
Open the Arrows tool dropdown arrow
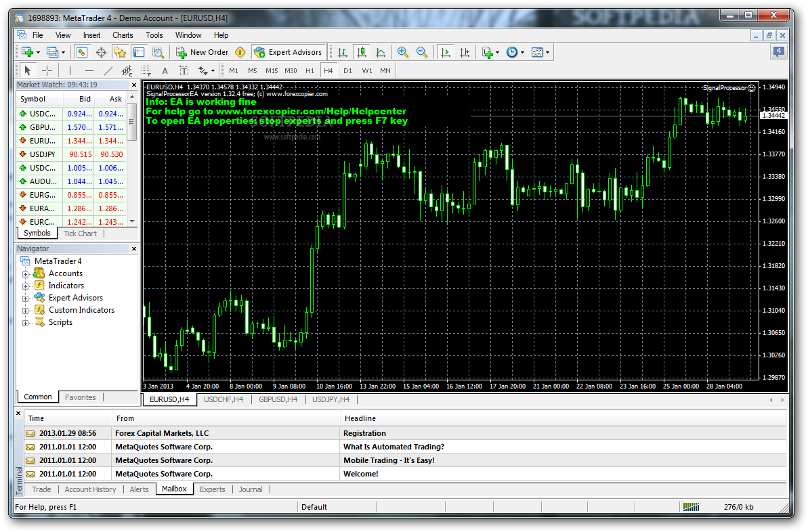pos(213,71)
